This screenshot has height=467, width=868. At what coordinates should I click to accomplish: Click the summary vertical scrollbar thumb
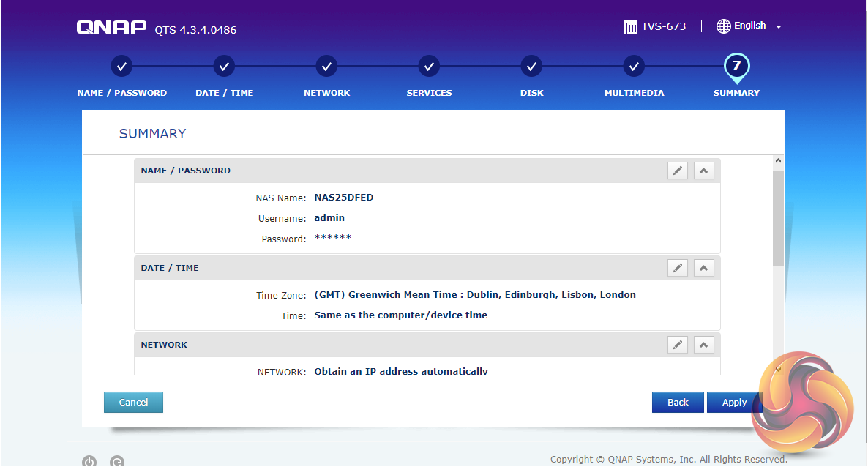tap(778, 218)
